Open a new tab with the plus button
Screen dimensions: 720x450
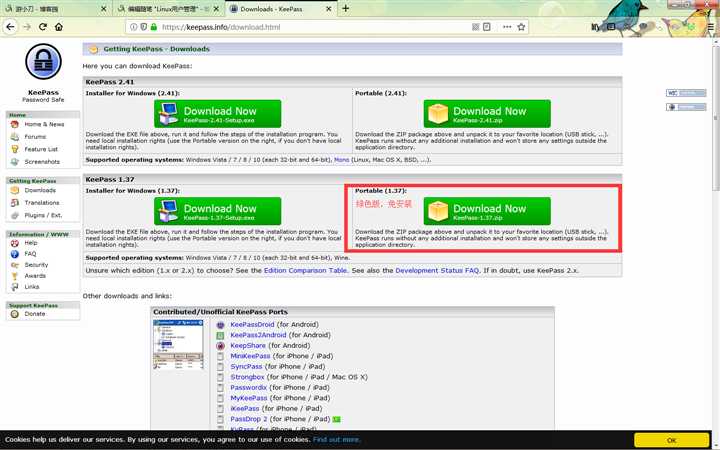(345, 8)
